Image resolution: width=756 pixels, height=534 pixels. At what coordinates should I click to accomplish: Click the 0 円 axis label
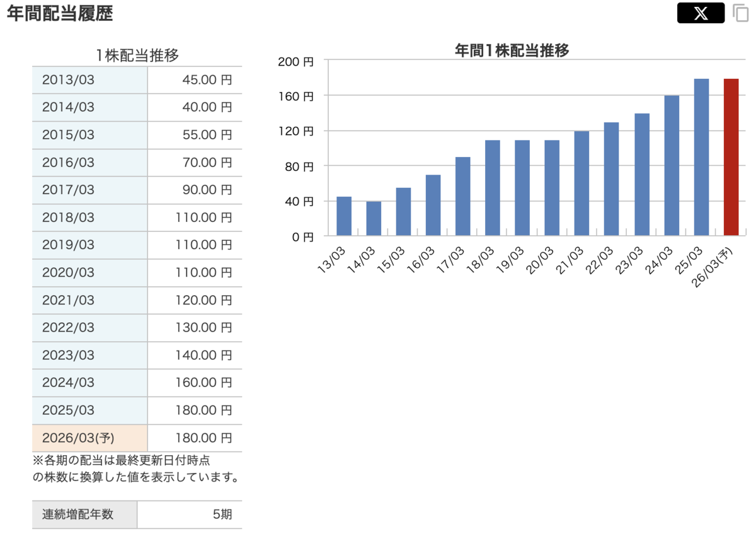point(302,237)
